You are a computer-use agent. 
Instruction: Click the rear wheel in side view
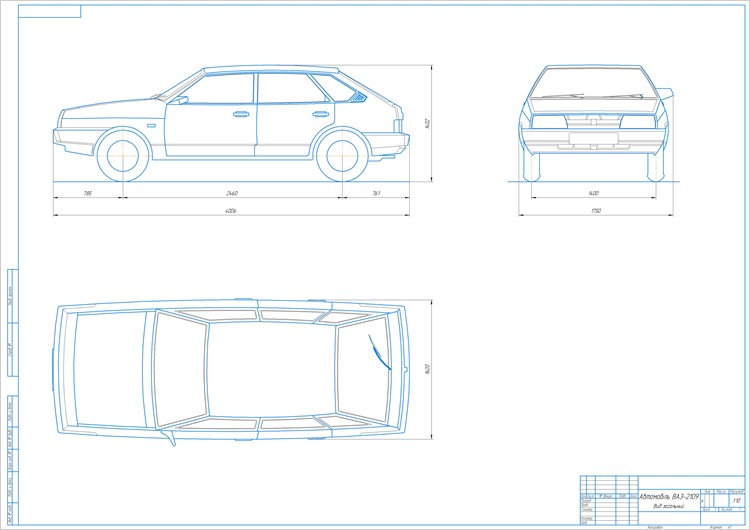342,156
